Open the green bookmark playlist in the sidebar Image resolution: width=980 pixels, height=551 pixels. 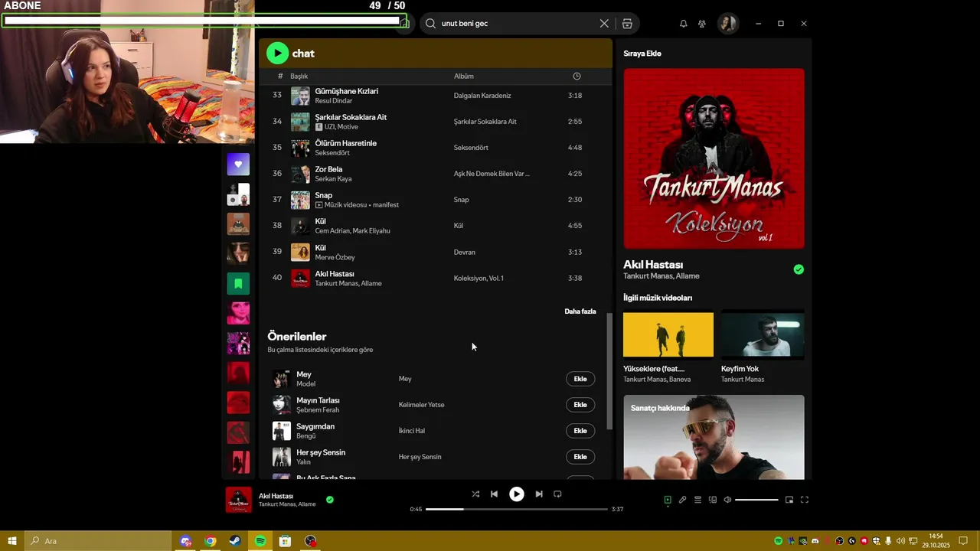pyautogui.click(x=238, y=284)
